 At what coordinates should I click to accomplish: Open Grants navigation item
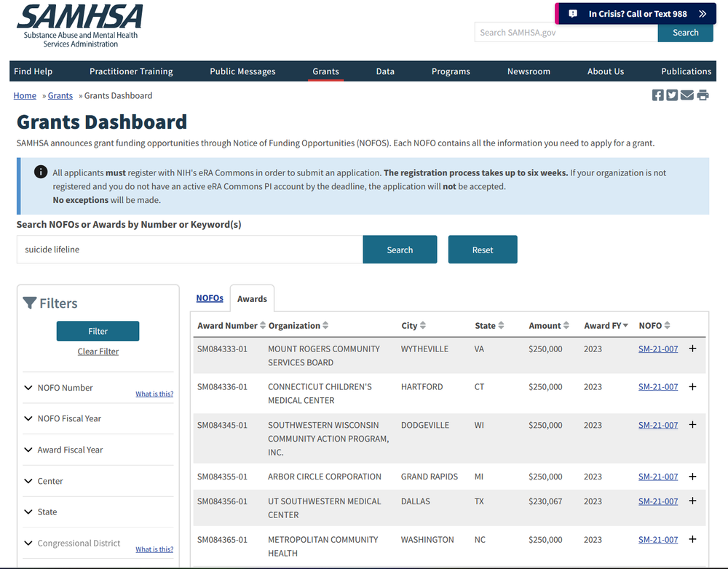(x=325, y=71)
